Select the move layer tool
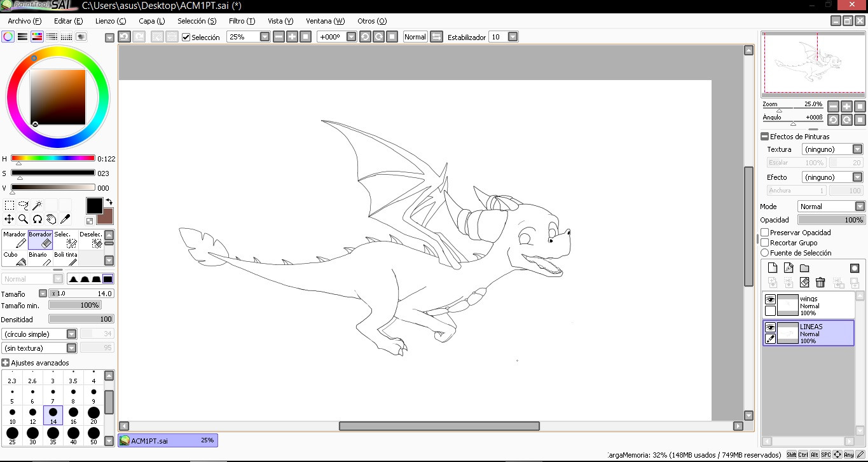 [10, 219]
